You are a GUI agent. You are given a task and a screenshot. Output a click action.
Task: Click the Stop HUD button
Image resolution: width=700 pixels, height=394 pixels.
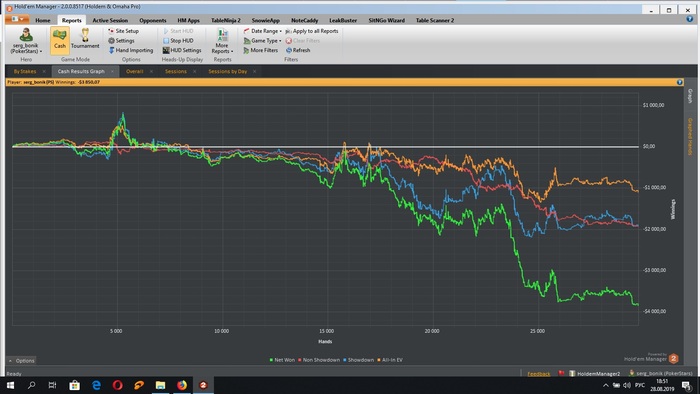point(178,41)
